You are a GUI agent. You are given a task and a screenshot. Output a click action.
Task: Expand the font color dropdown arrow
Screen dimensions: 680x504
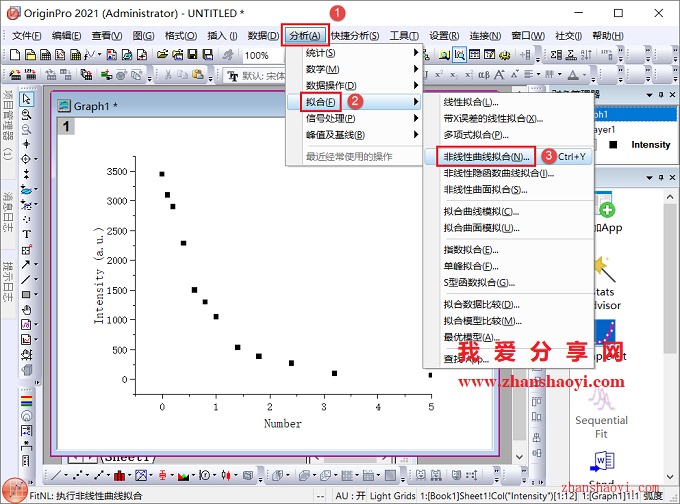point(584,75)
